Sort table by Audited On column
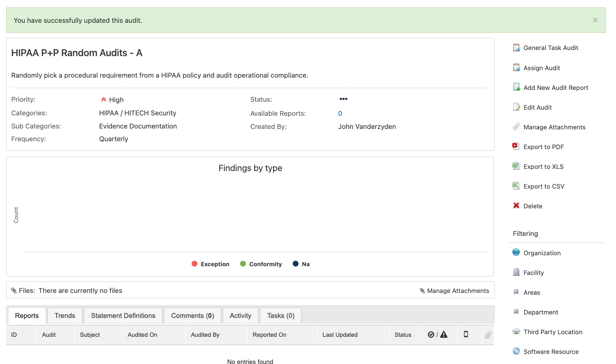The height and width of the screenshot is (364, 616). click(x=142, y=335)
